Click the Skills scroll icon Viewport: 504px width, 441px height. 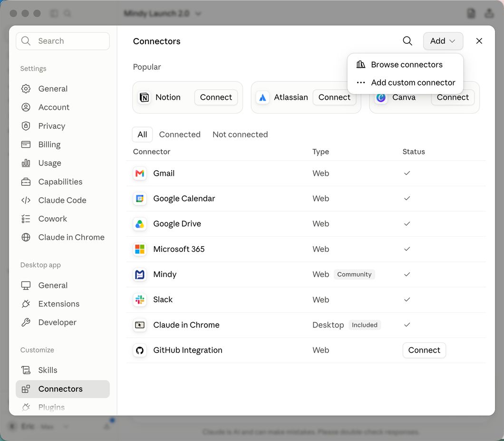tap(26, 370)
